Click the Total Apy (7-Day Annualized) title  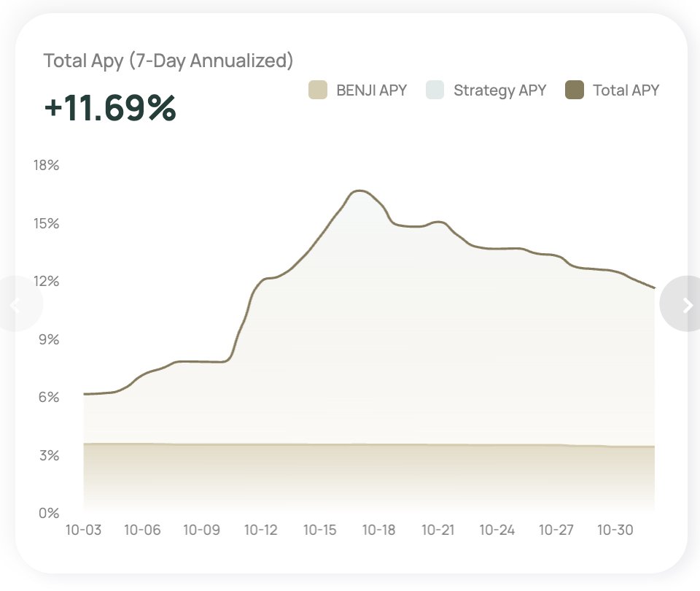pyautogui.click(x=168, y=61)
